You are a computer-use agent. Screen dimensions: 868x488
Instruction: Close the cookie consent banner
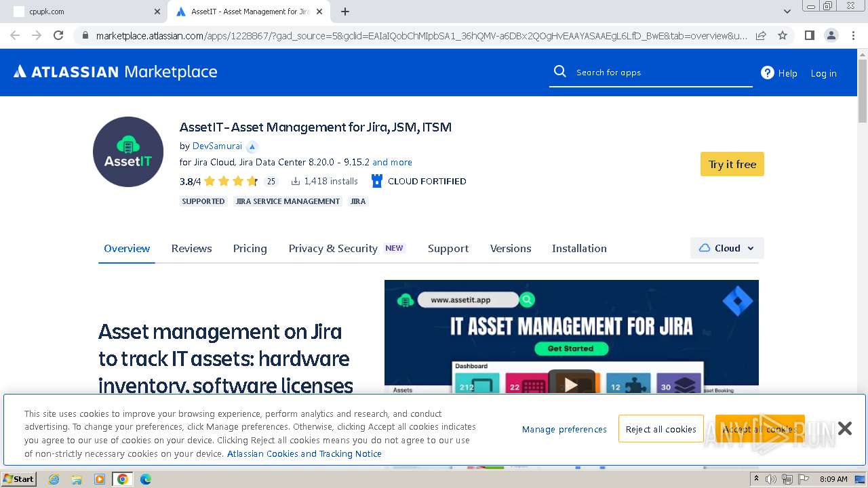tap(845, 428)
